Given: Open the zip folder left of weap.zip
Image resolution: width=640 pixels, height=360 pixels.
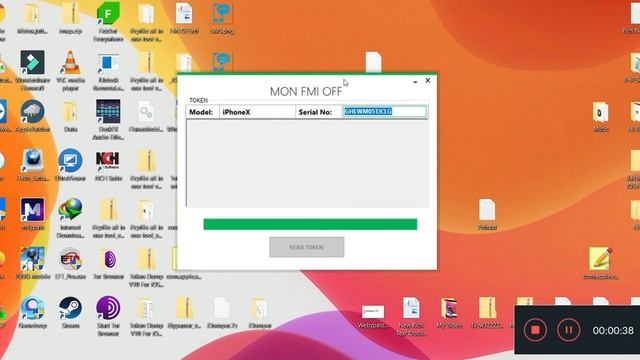Looking at the screenshot, I should 32,18.
